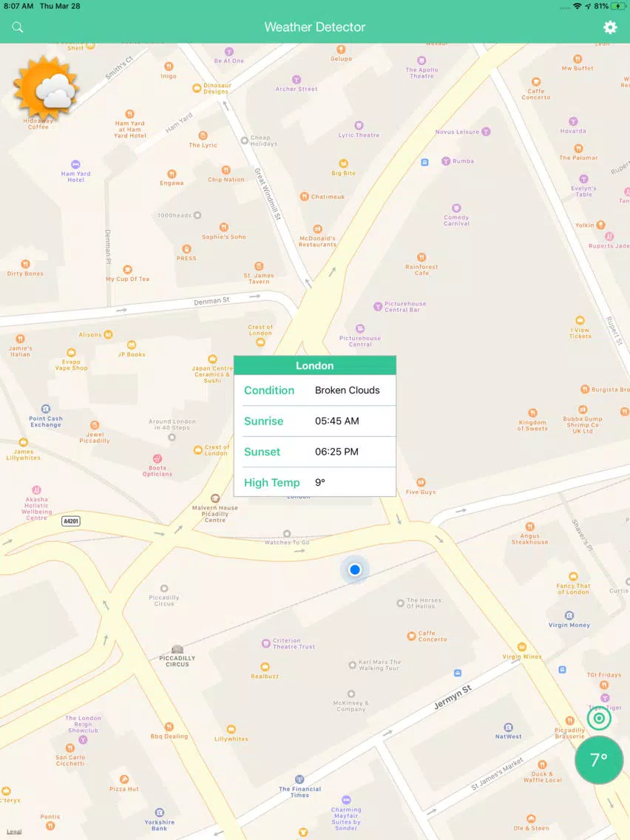Select The Financial Times pin
This screenshot has width=630, height=840.
pyautogui.click(x=300, y=779)
